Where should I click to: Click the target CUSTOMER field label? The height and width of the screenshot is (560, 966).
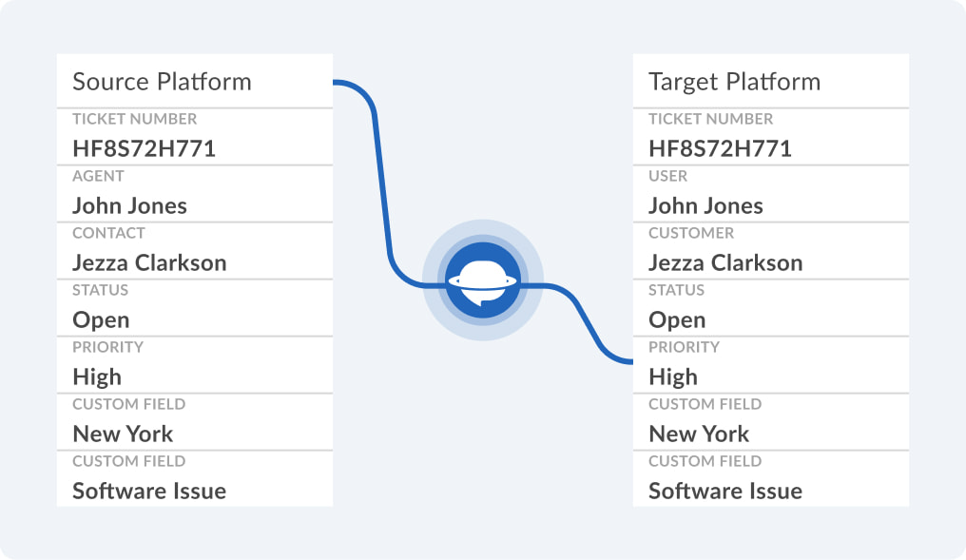tap(691, 233)
